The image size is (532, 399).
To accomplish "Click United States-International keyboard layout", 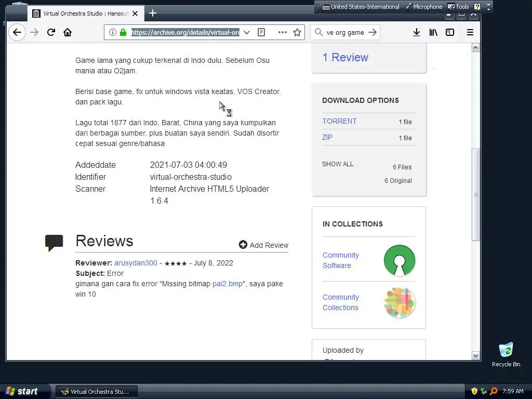I will [x=361, y=7].
